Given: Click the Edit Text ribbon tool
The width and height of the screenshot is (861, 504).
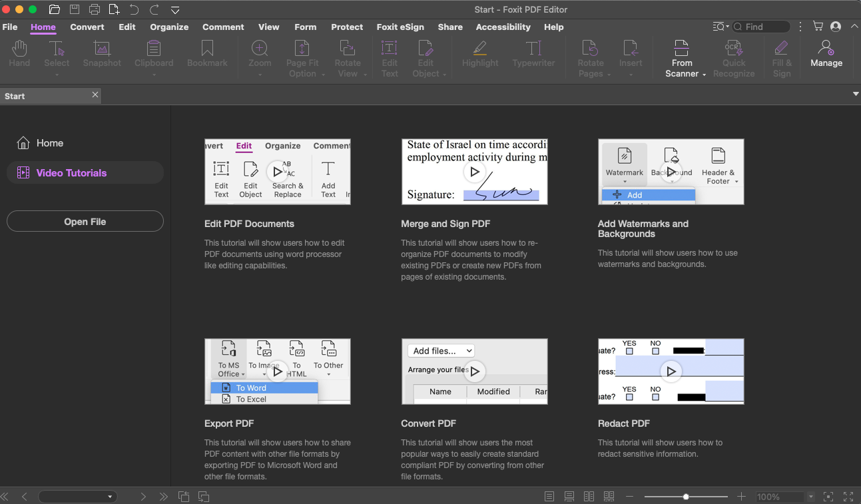Looking at the screenshot, I should pos(390,59).
